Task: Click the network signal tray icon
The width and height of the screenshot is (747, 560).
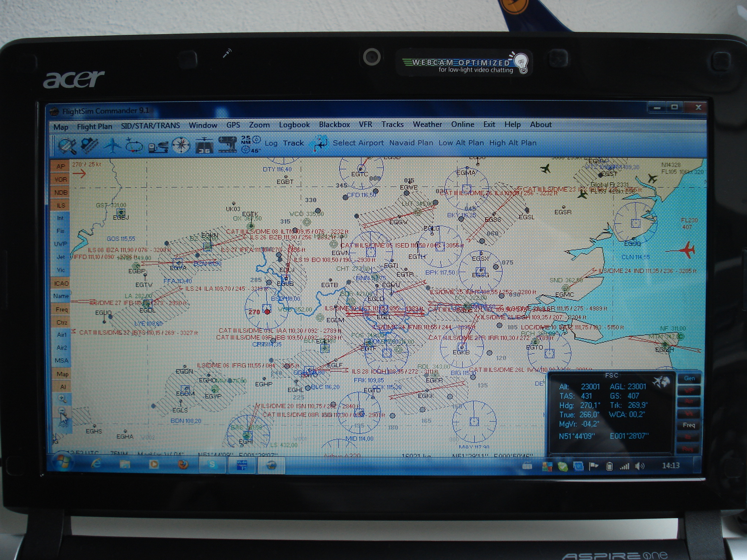Action: [x=624, y=466]
